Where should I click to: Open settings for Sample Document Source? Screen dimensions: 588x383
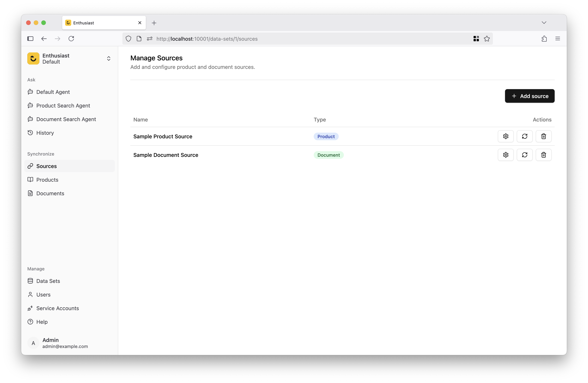[x=505, y=155]
